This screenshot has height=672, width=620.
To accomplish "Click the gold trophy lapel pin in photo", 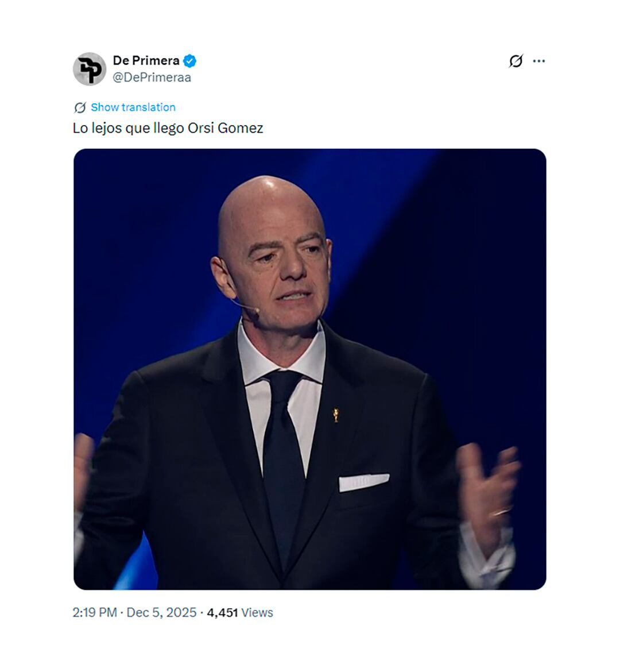I will click(x=336, y=415).
